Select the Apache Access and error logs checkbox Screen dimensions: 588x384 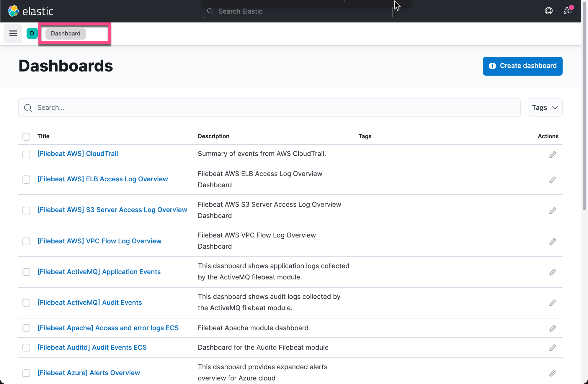26,328
